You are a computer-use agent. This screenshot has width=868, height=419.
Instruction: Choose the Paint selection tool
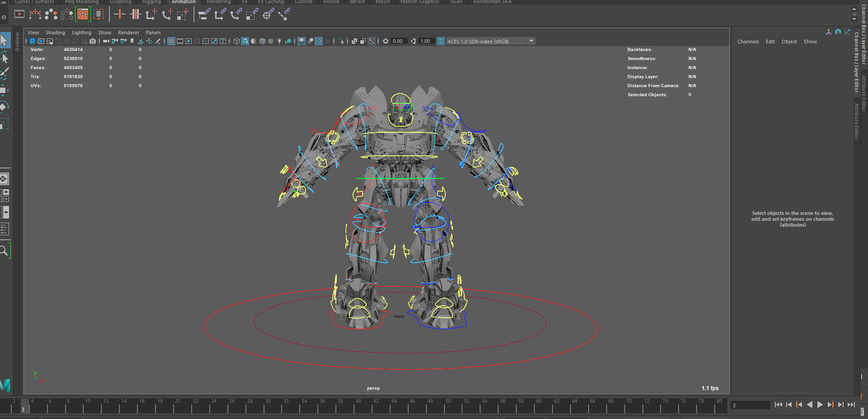click(x=4, y=74)
